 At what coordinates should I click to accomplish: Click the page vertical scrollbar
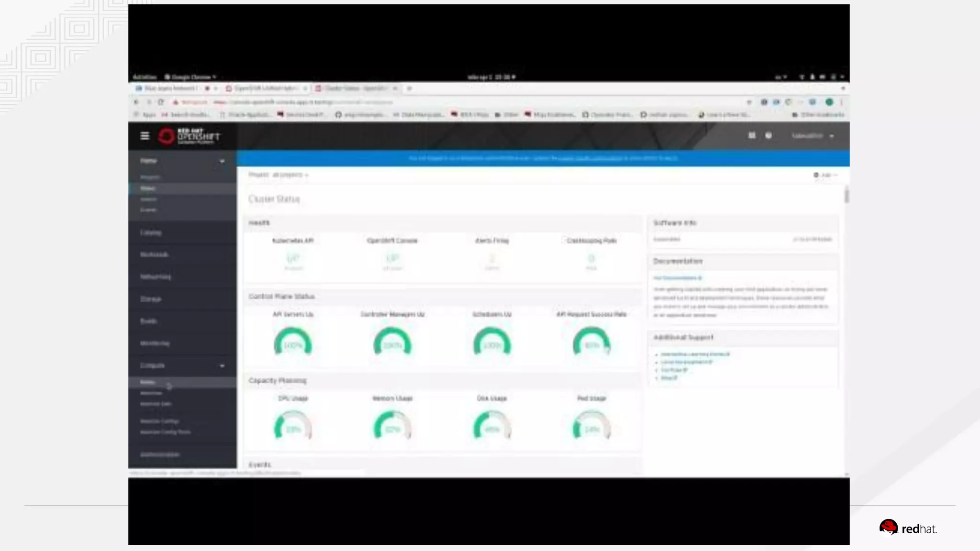click(846, 195)
